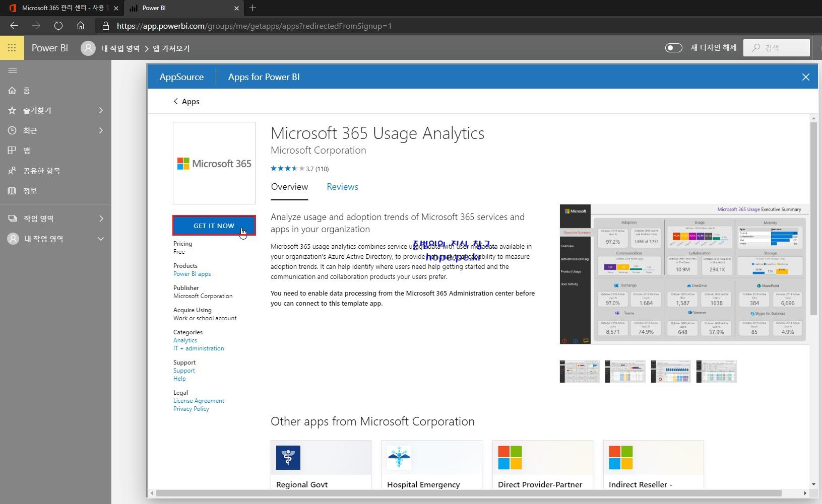Viewport: 822px width, 504px height.
Task: Reload the browser page
Action: pyautogui.click(x=58, y=26)
